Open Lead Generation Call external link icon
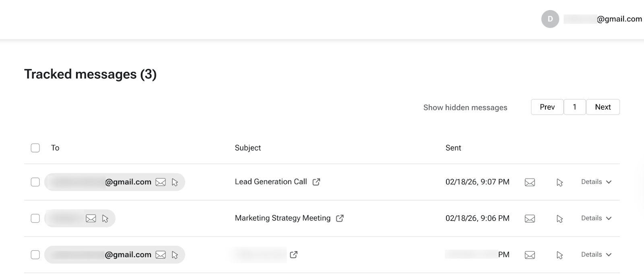644x280 pixels. point(316,182)
